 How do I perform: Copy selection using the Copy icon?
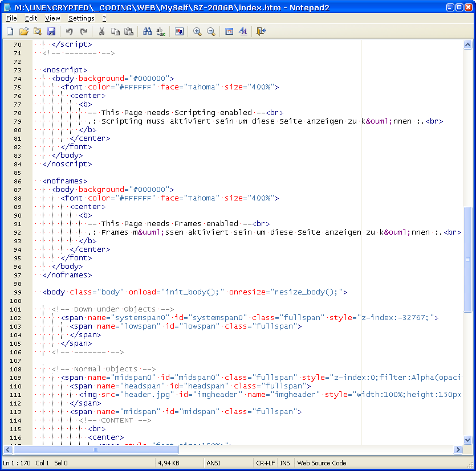[x=115, y=31]
